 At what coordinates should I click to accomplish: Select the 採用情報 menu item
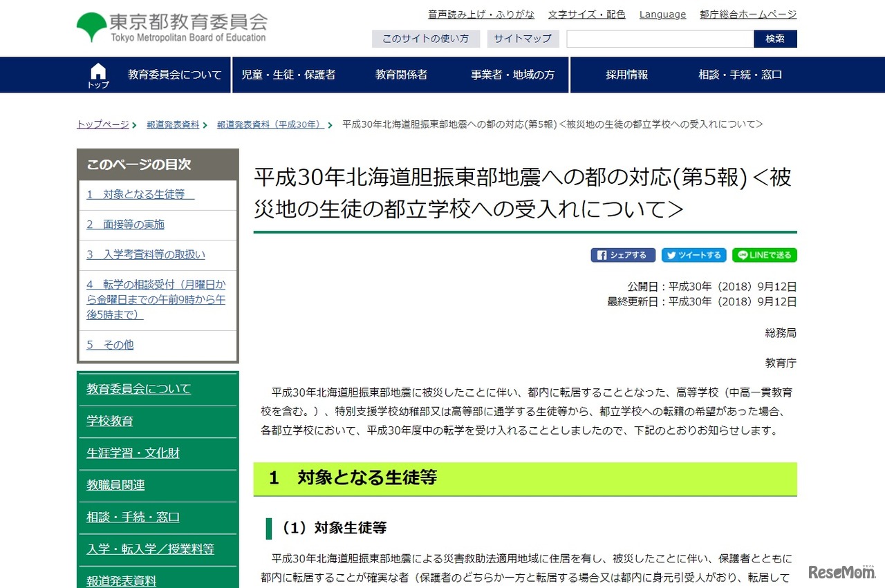626,75
